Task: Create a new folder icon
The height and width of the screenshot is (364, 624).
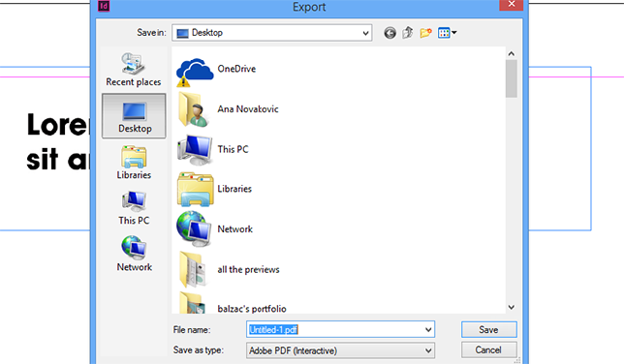Action: (425, 33)
